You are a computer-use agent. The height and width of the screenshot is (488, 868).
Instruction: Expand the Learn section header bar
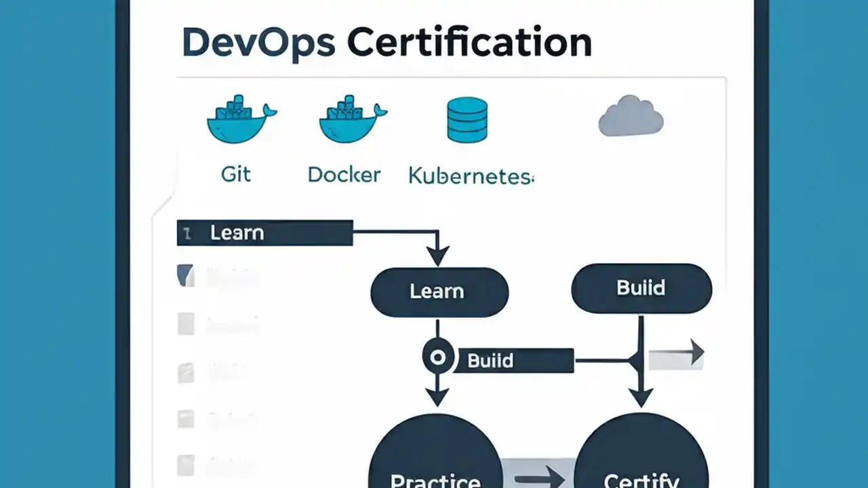pos(264,232)
